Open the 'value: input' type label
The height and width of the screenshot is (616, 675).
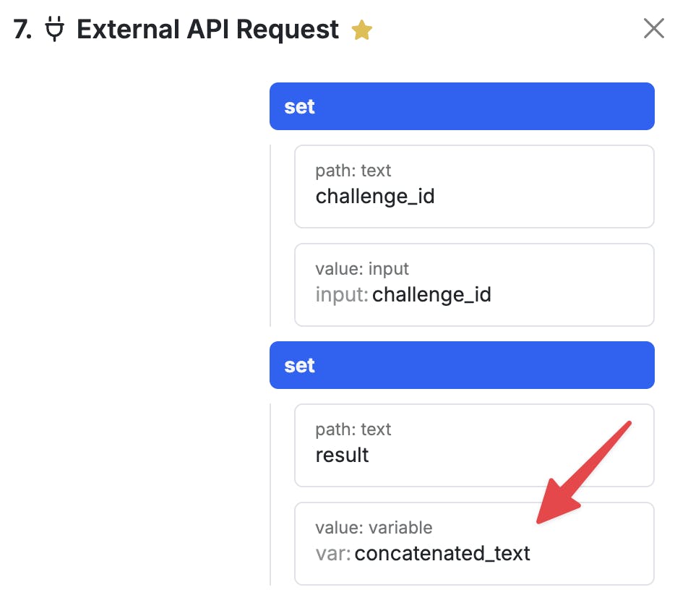pos(362,269)
